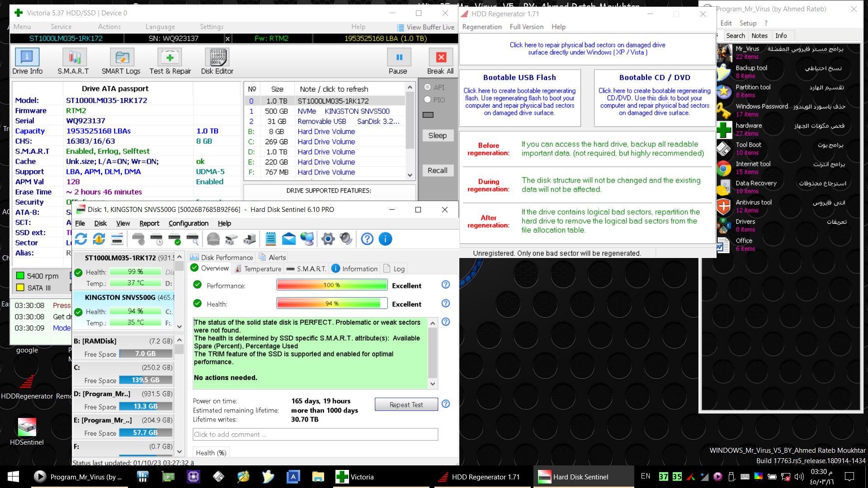Viewport: 868px width, 488px height.
Task: Open the Disk Editor in Victoria
Action: (x=217, y=61)
